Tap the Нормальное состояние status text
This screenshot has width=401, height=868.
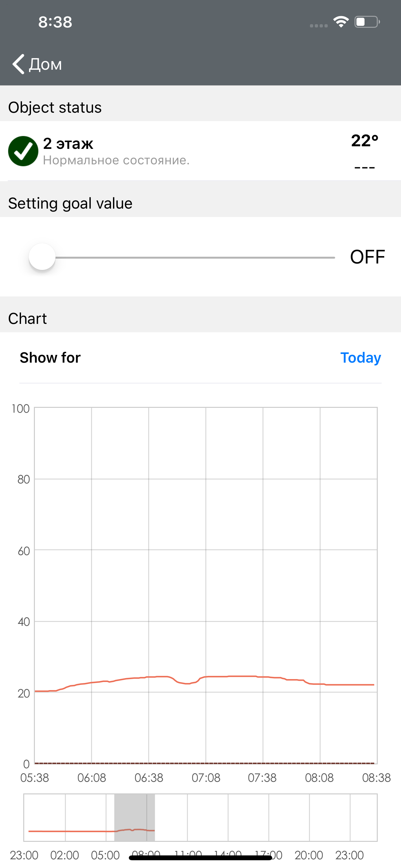tap(116, 160)
